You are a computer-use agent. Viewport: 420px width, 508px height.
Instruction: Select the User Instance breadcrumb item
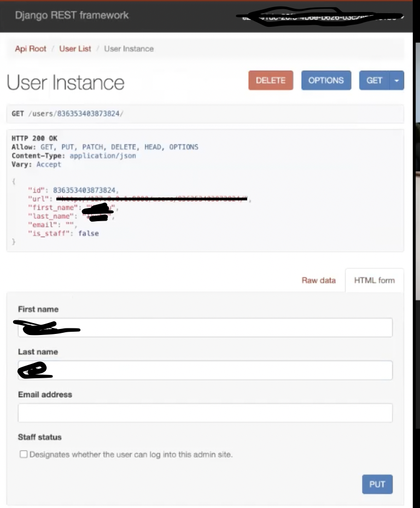pyautogui.click(x=129, y=49)
